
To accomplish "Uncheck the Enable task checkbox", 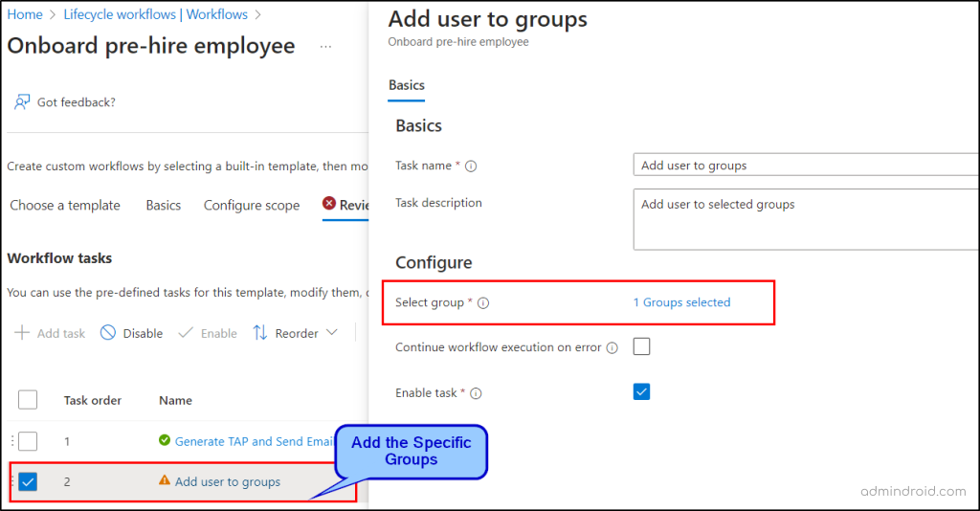I will pos(641,391).
